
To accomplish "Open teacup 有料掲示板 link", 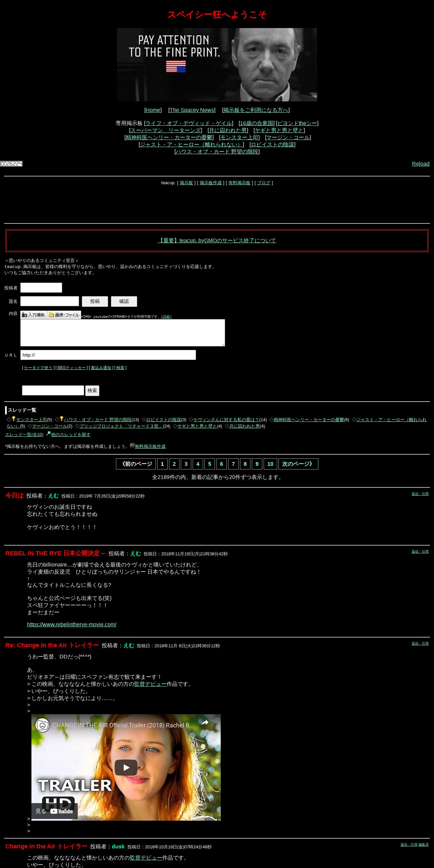I will point(239,183).
